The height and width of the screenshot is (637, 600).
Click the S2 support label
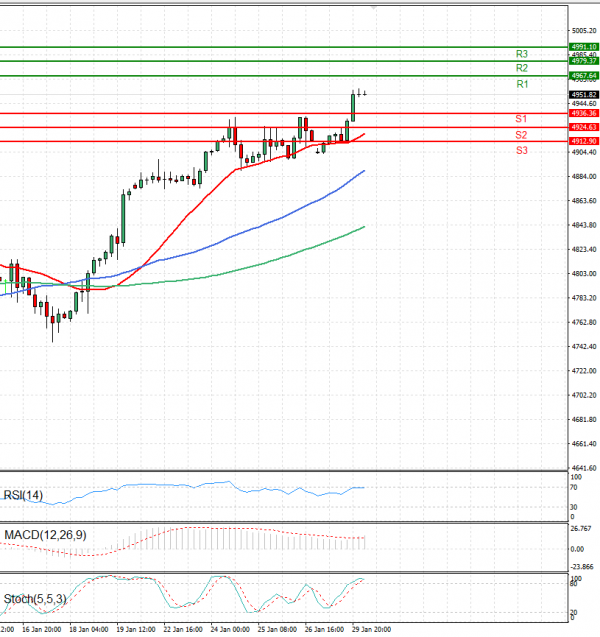[521, 135]
